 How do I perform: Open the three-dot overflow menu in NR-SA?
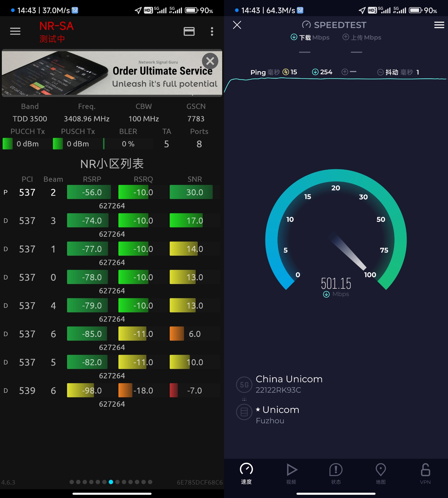212,31
